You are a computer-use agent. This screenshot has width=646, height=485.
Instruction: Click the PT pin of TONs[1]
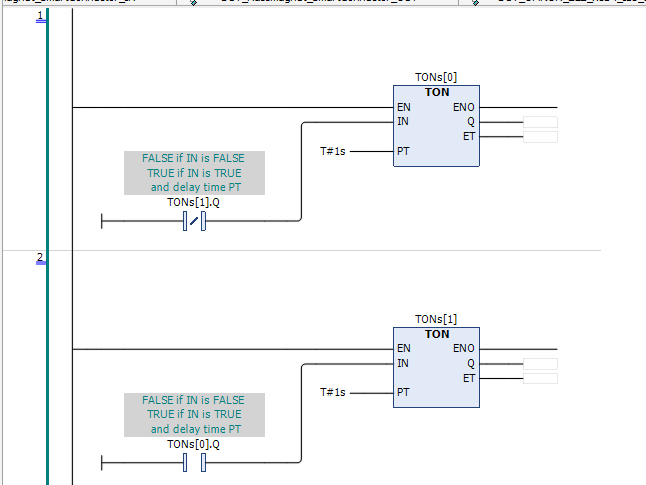tap(403, 392)
